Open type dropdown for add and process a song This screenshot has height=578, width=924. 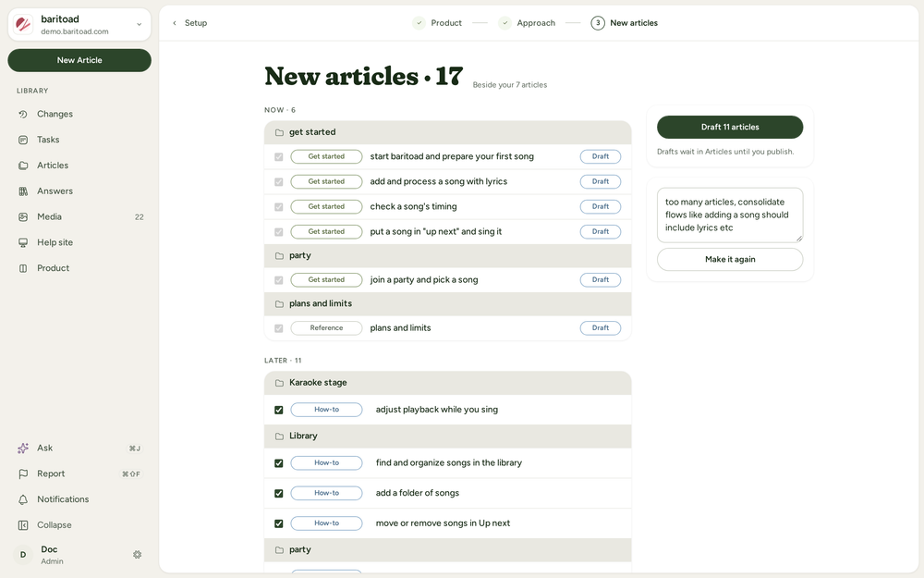click(326, 181)
